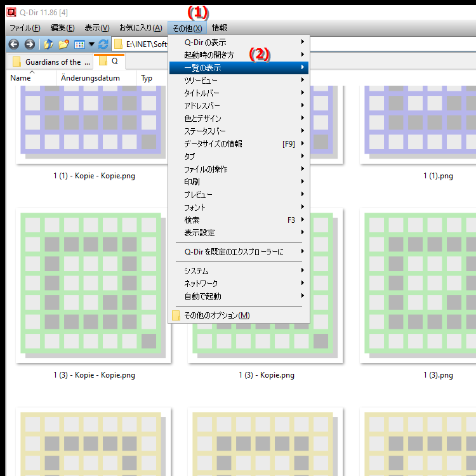476x476 pixels.
Task: Expand the view mode dropdown arrow
Action: click(x=91, y=44)
